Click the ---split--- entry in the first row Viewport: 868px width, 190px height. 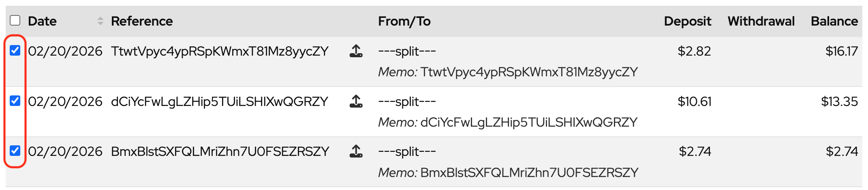[x=407, y=51]
